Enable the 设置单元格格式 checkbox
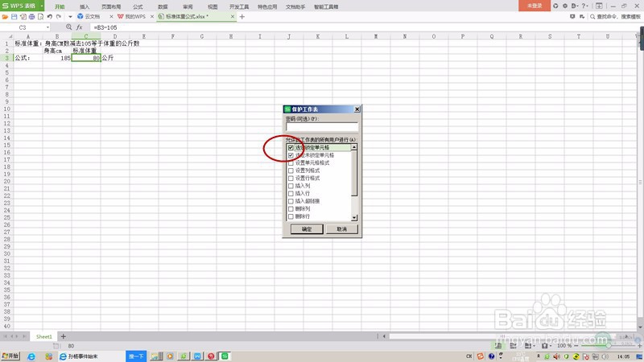 tap(291, 163)
